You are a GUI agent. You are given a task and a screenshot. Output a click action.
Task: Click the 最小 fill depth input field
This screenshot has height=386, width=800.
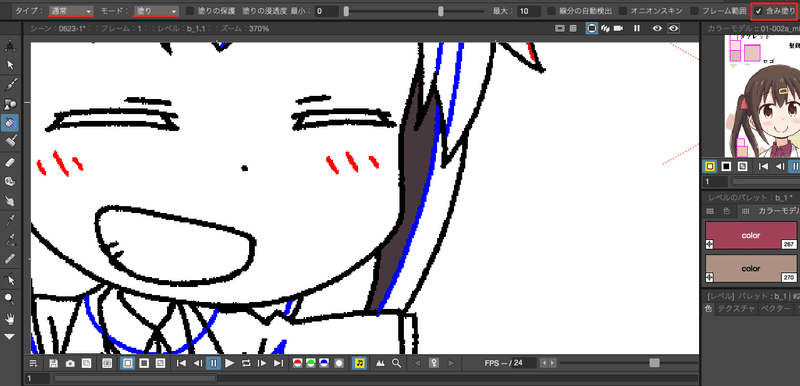click(327, 11)
